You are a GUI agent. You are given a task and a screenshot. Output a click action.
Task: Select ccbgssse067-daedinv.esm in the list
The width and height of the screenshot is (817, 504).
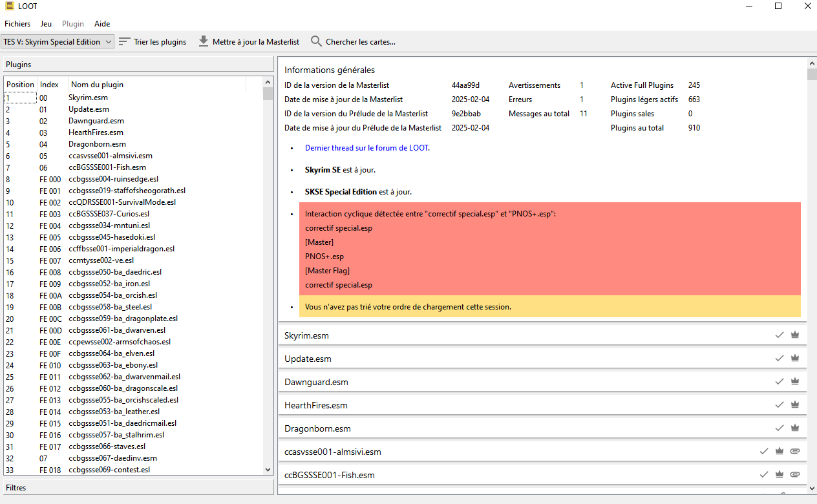134,458
